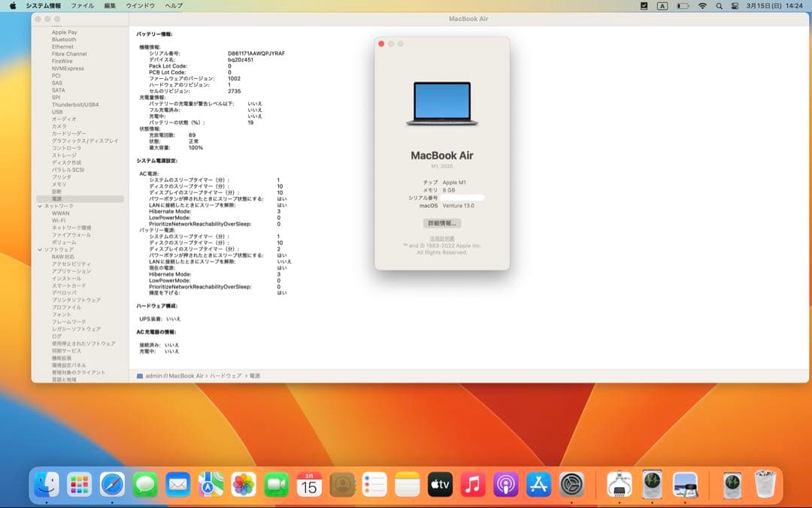Select カメラ in sidebar
812x508 pixels.
point(59,126)
